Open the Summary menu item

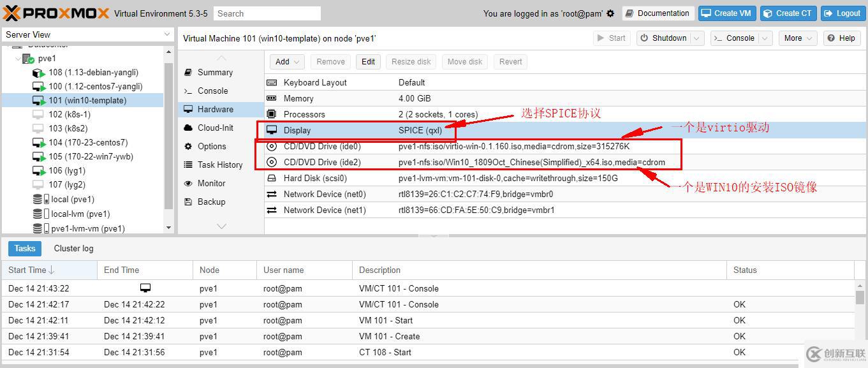[x=221, y=72]
